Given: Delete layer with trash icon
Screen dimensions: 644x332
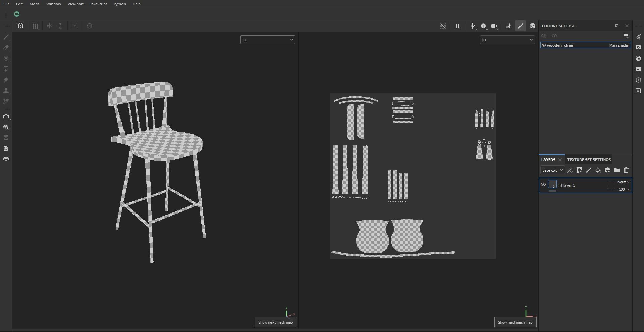Looking at the screenshot, I should (626, 170).
